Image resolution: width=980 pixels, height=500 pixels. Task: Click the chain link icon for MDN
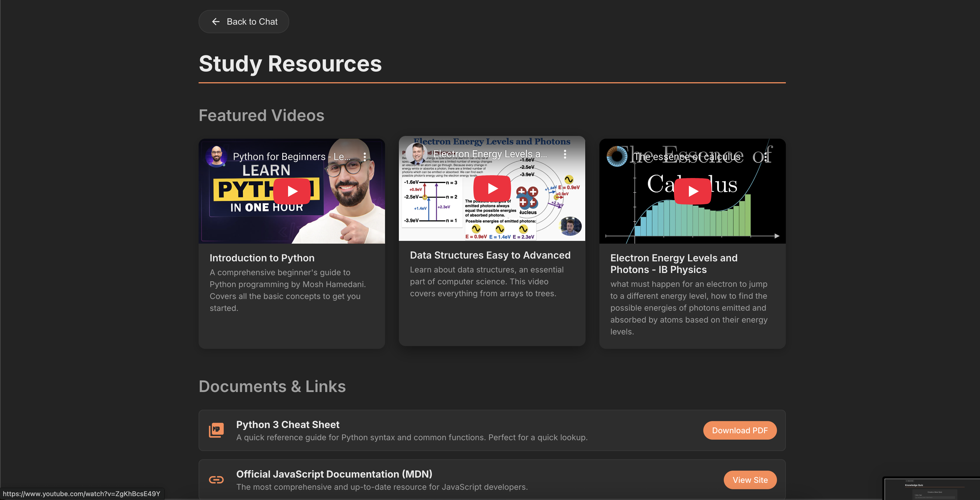216,480
